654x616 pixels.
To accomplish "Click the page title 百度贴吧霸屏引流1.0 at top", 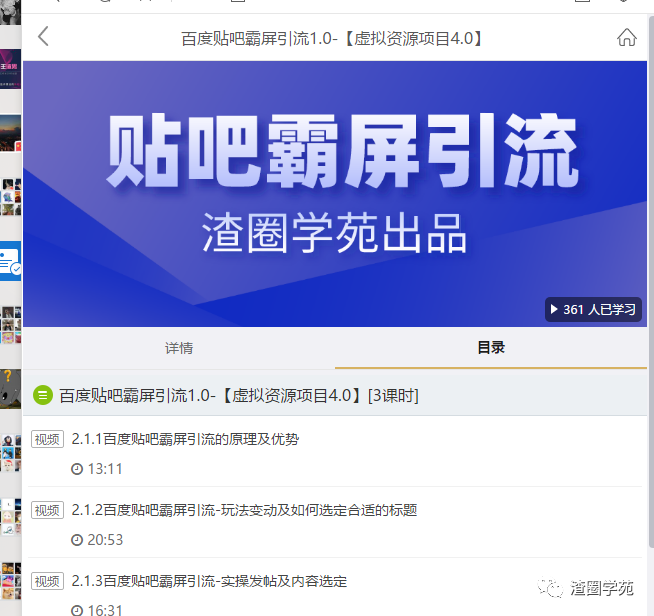I will [332, 38].
